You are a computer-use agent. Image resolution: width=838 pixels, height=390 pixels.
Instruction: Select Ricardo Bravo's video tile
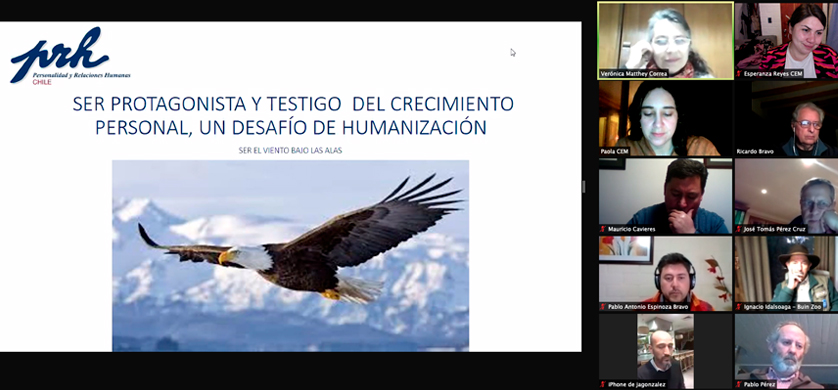coord(786,119)
